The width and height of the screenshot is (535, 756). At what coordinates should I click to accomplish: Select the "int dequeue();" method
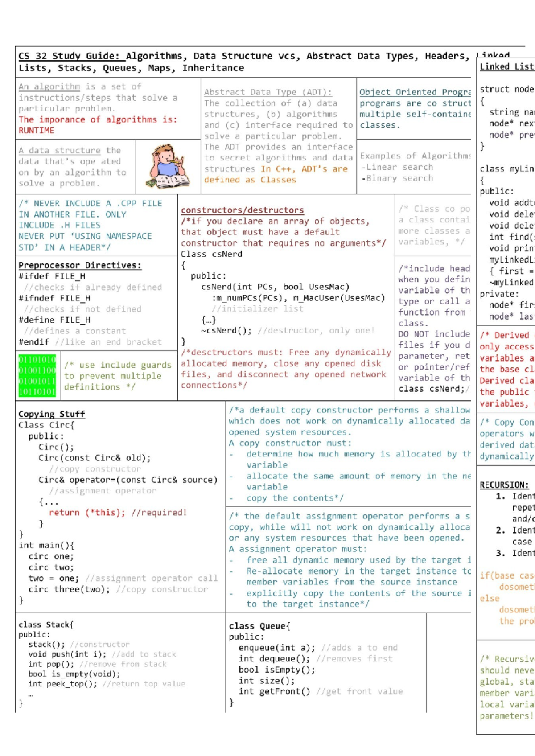[x=274, y=659]
